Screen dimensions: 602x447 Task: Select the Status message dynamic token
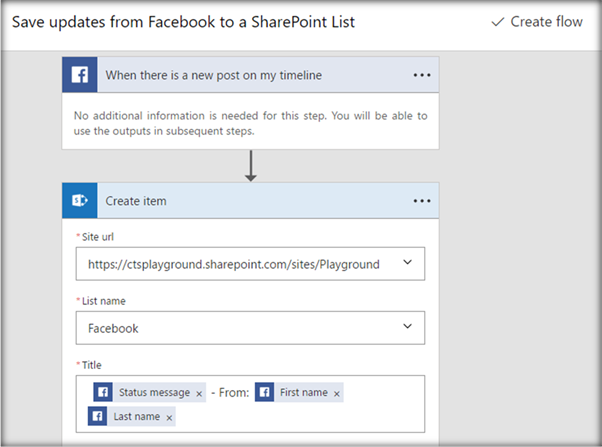(x=149, y=392)
